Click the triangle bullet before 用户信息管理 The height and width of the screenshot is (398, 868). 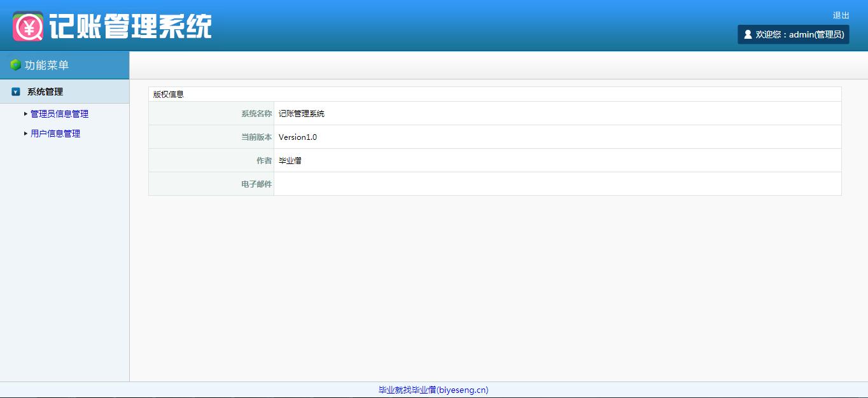(x=25, y=134)
